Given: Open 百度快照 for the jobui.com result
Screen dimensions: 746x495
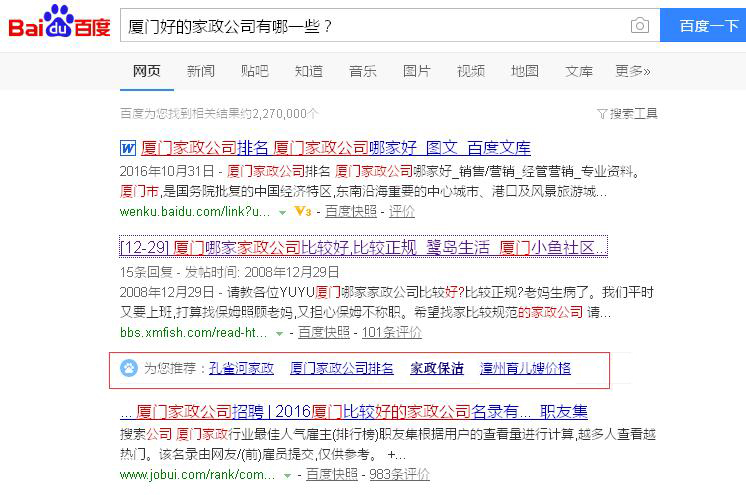Looking at the screenshot, I should (331, 475).
